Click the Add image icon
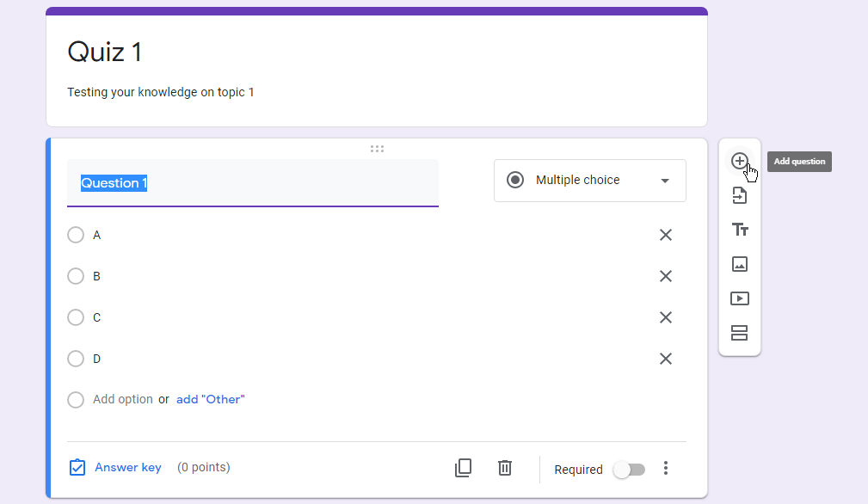 [x=740, y=264]
